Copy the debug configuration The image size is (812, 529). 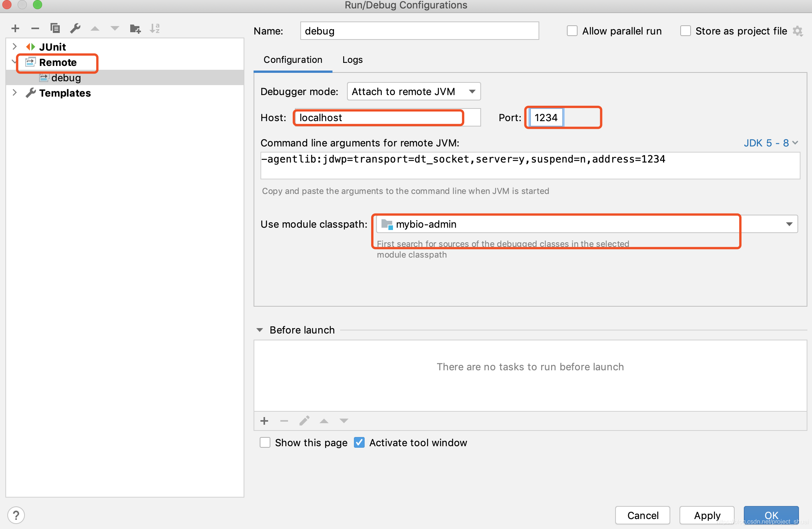coord(55,28)
